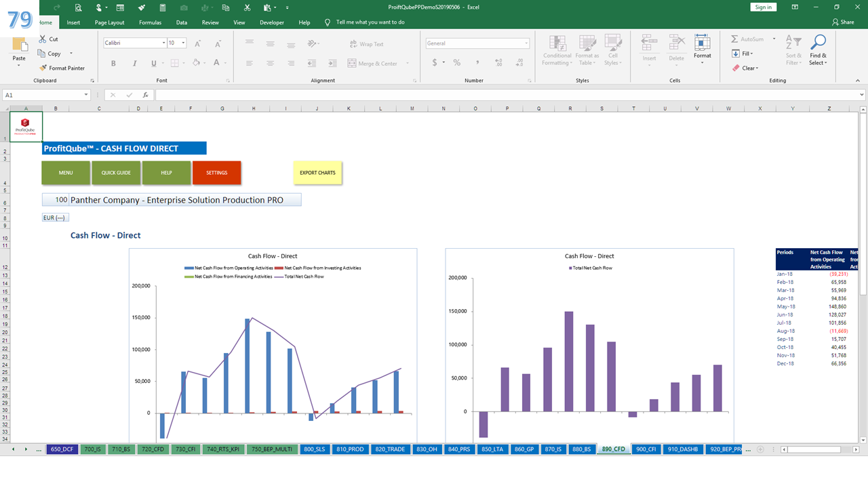Switch to the 900_CFI sheet tab
Screen dimensions: 868x488
coord(648,449)
